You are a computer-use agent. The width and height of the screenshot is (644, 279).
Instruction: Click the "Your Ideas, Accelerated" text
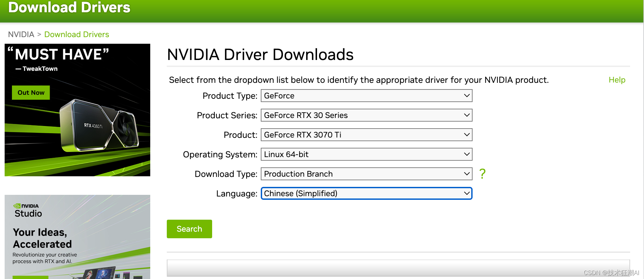[42, 238]
